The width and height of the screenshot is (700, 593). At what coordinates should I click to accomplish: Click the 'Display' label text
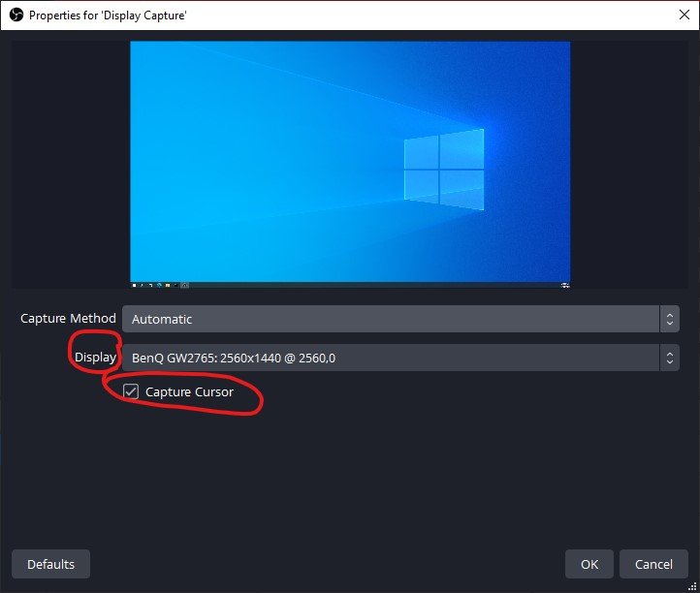coord(96,357)
